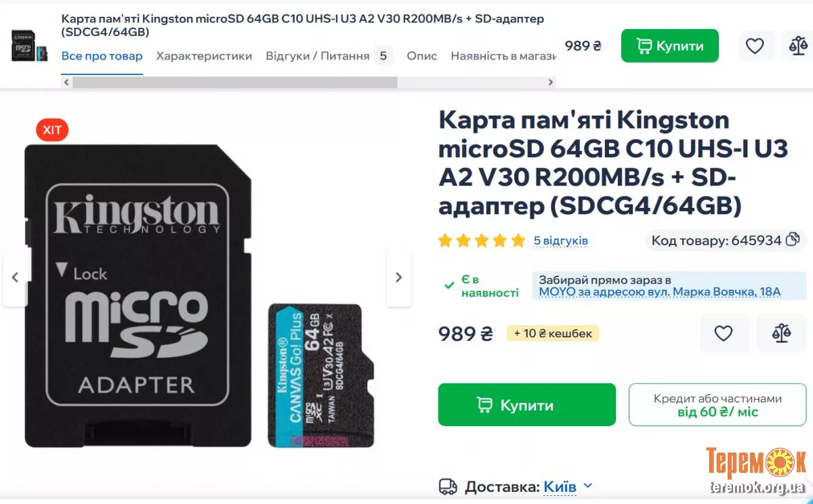Viewport: 813px width, 504px height.
Task: Show previous product image with left arrow
Action: [x=15, y=277]
